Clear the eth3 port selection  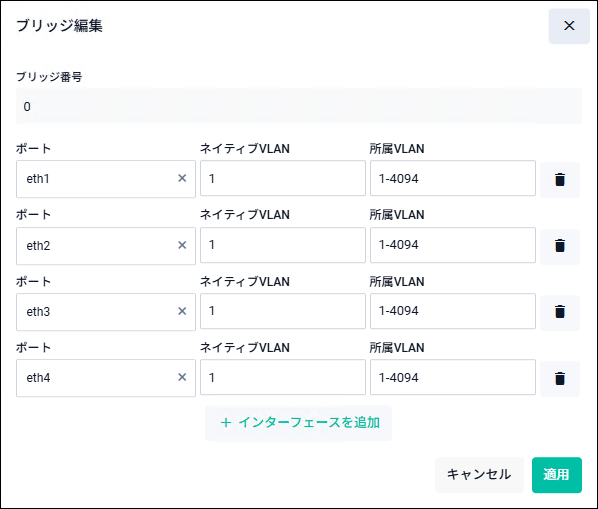point(182,311)
